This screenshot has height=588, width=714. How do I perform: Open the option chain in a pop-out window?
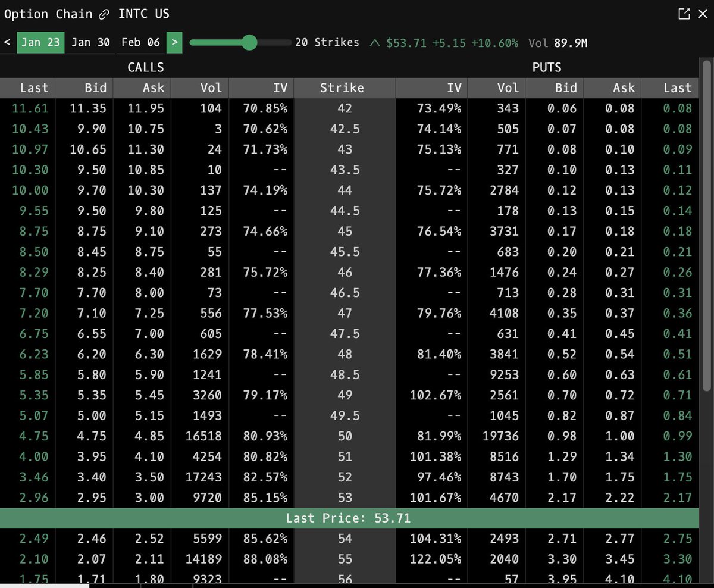[x=684, y=14]
